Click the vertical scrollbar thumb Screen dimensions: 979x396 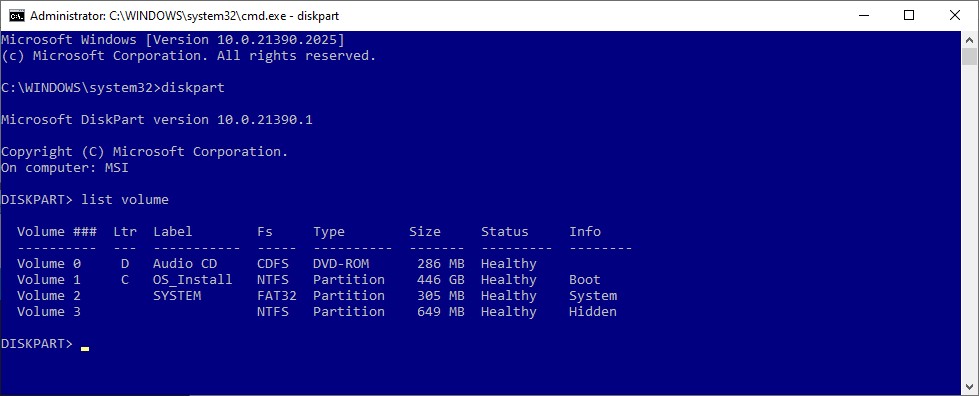point(969,56)
